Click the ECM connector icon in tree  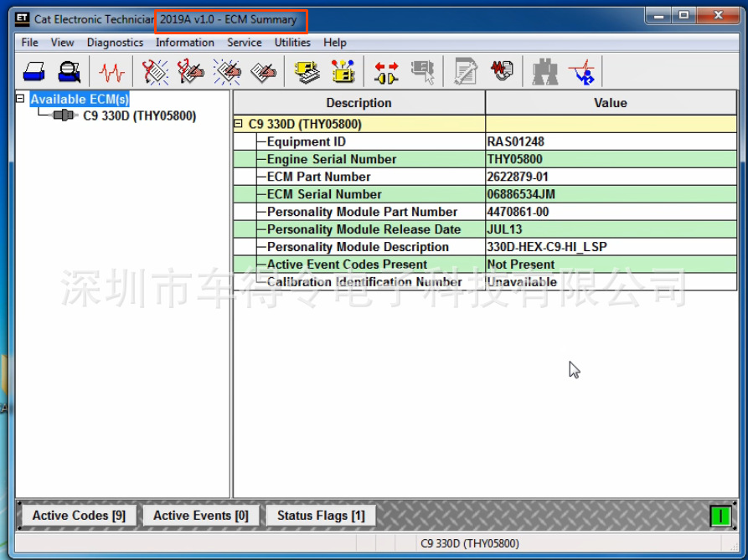point(64,116)
